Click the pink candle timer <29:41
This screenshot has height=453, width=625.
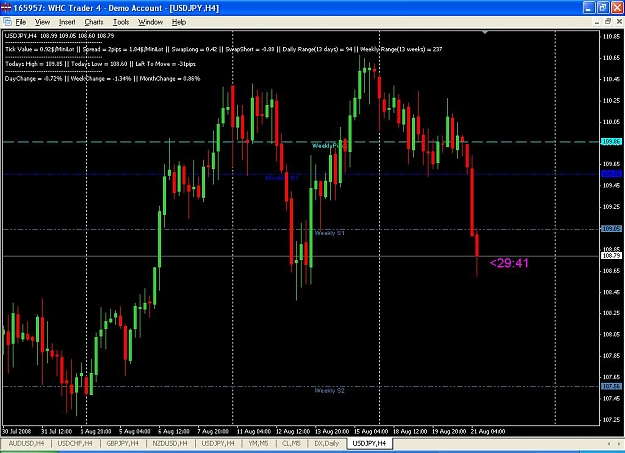tap(509, 263)
